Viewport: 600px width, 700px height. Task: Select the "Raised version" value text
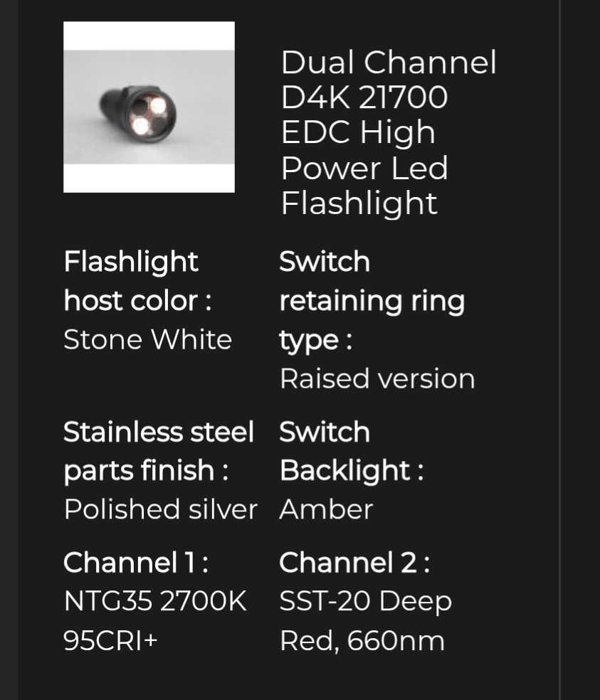(x=377, y=378)
